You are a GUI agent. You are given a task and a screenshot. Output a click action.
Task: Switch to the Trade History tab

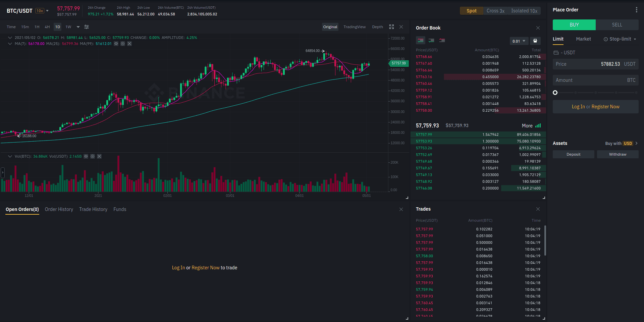click(x=93, y=209)
